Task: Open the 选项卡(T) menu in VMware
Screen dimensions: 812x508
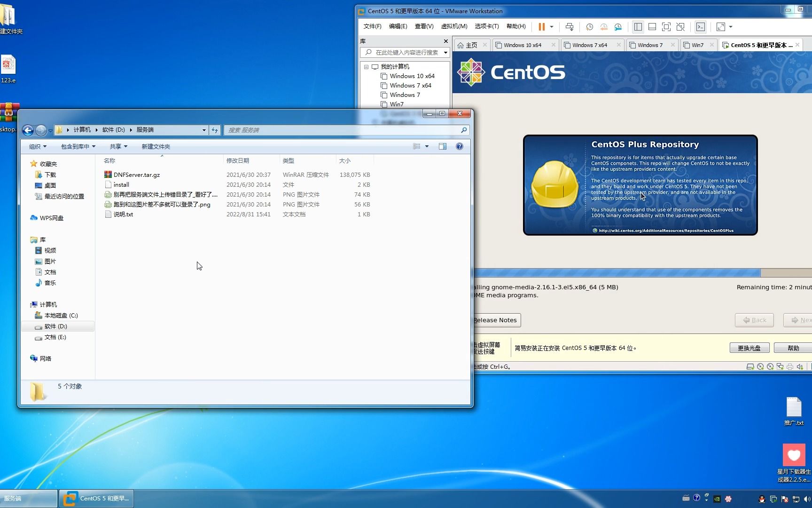Action: 487,26
